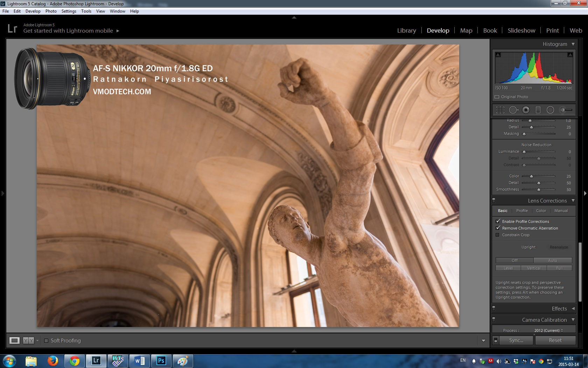Open the Develop menu
Viewport: 588px width, 368px height.
click(x=33, y=11)
